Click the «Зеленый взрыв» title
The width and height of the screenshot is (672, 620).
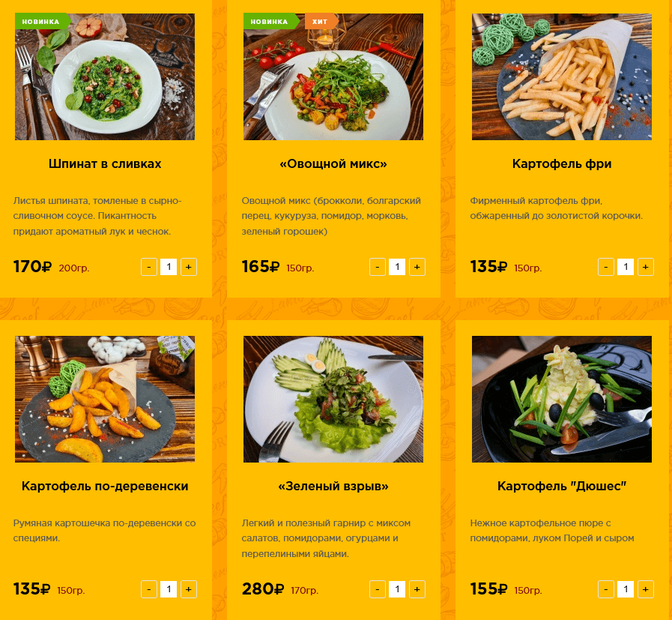point(333,487)
